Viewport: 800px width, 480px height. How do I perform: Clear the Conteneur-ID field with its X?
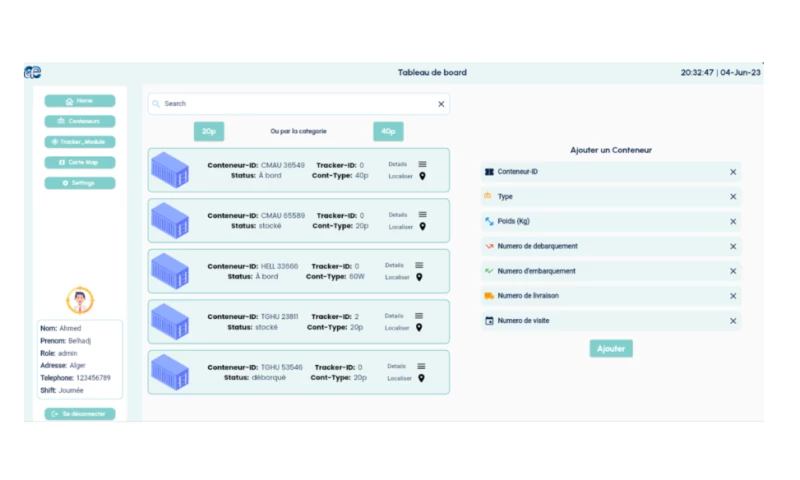(x=732, y=172)
